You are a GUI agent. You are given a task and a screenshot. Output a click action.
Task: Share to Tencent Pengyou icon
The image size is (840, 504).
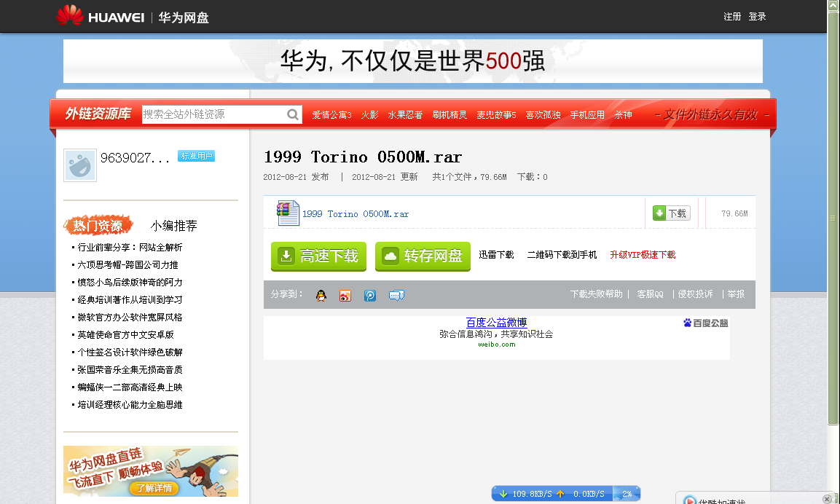tap(370, 296)
